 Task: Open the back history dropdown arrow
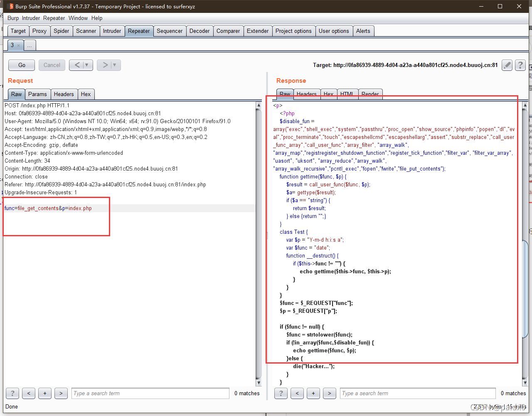87,65
